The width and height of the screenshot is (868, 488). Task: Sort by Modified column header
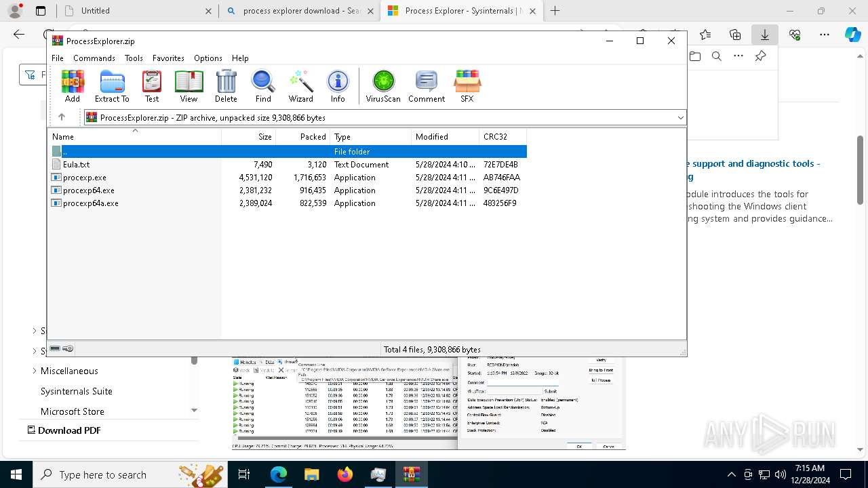tap(445, 137)
